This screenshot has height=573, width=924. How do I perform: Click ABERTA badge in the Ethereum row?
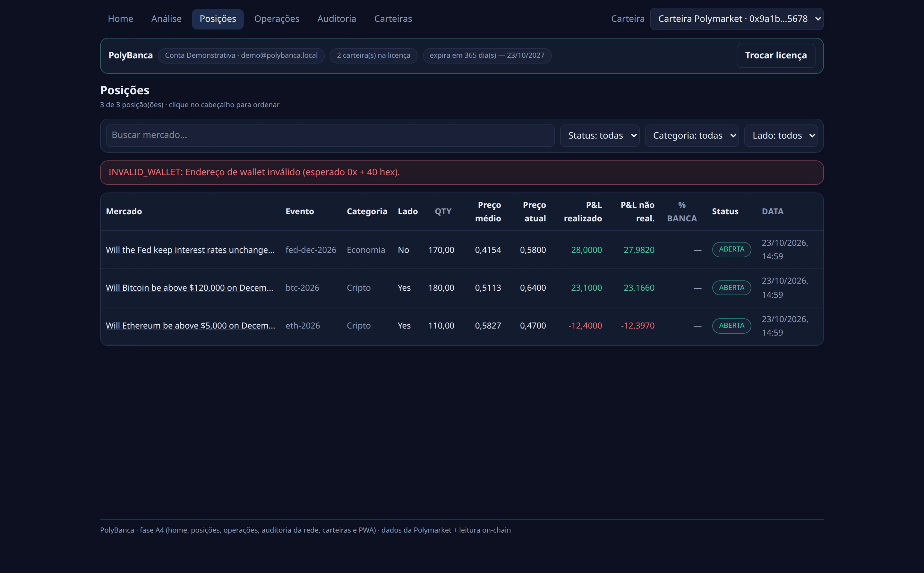pyautogui.click(x=731, y=326)
